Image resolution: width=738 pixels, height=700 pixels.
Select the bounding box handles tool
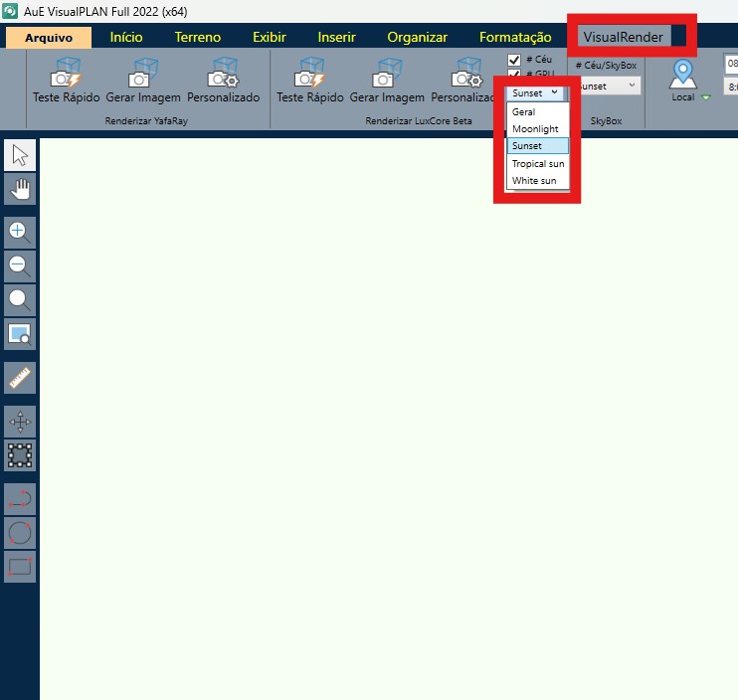20,455
